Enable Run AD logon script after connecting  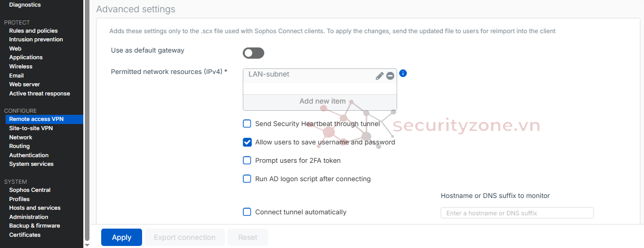[247, 179]
